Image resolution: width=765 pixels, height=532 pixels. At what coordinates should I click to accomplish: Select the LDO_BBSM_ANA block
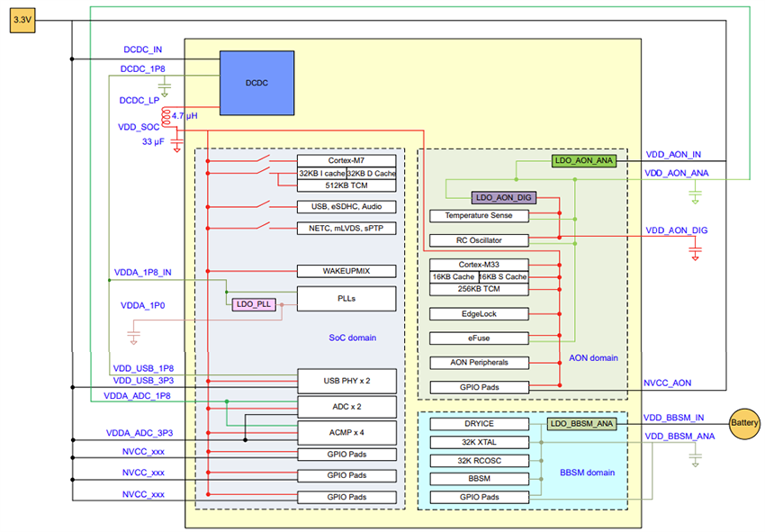[x=580, y=423]
